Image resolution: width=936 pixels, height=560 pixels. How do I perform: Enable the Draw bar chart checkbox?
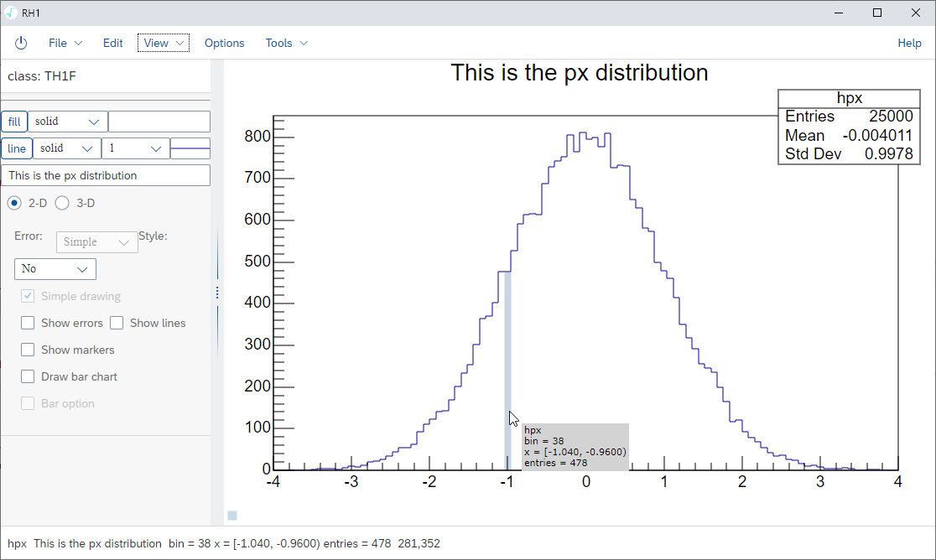point(28,376)
